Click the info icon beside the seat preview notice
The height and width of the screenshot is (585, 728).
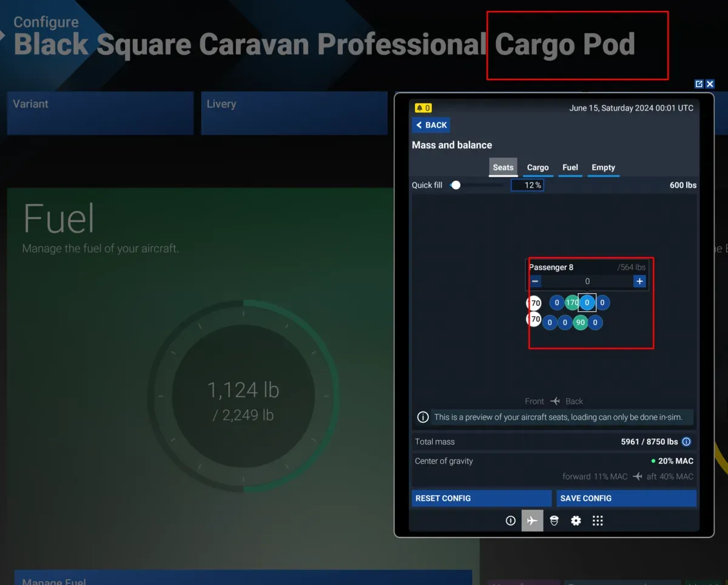[x=423, y=418]
